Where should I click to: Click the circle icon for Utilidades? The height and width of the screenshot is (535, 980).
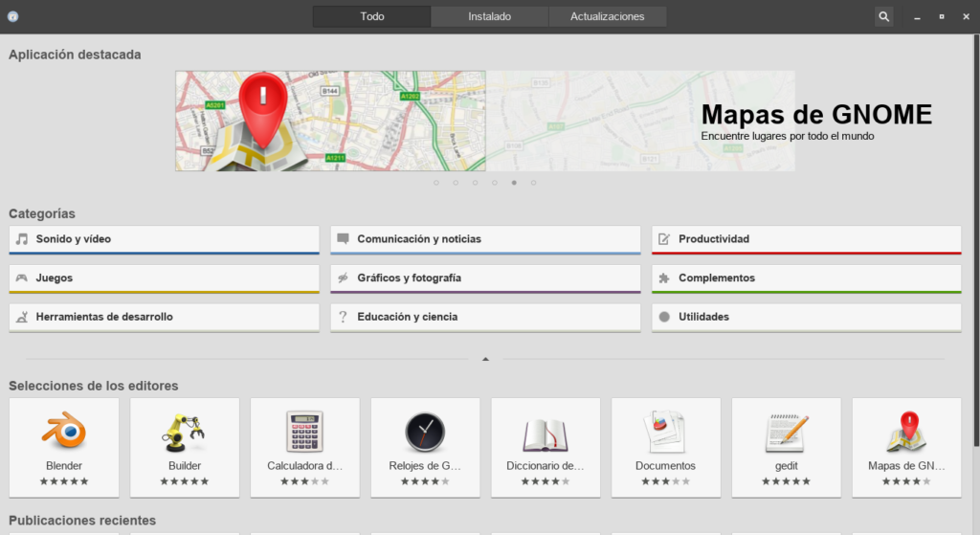pyautogui.click(x=664, y=317)
